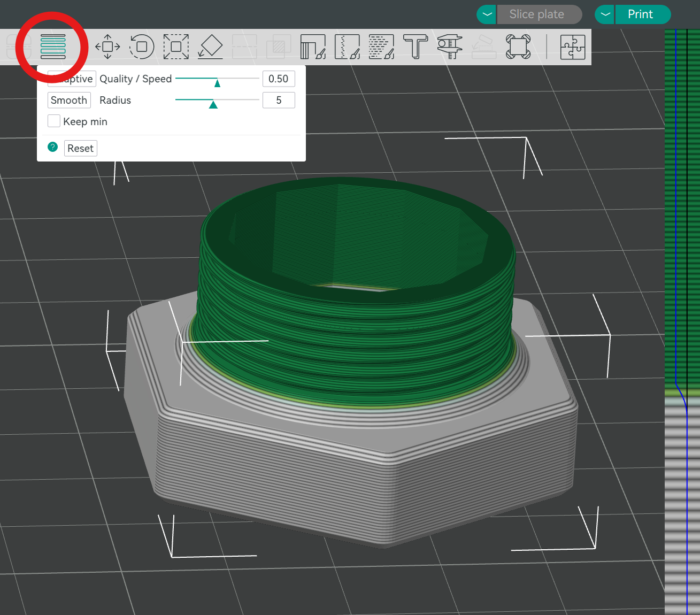
Task: Open the Support painting tool
Action: pos(313,47)
